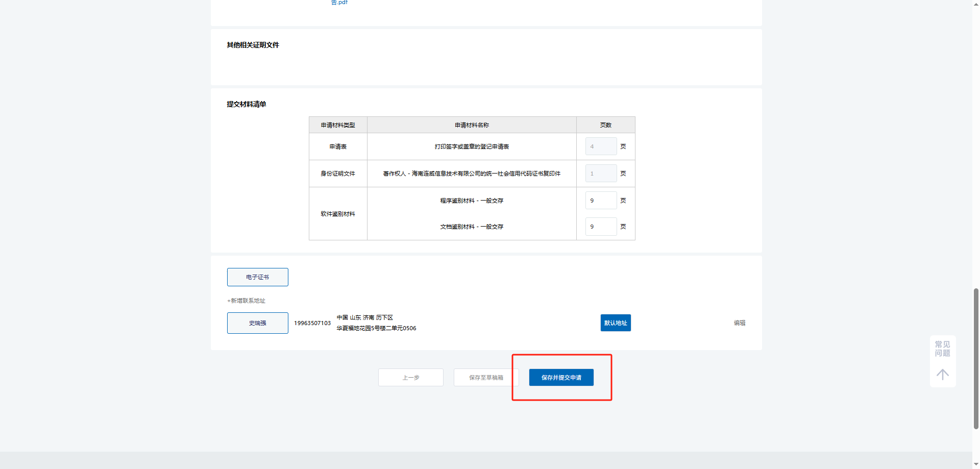Click the phone number 19963507103

click(312, 323)
